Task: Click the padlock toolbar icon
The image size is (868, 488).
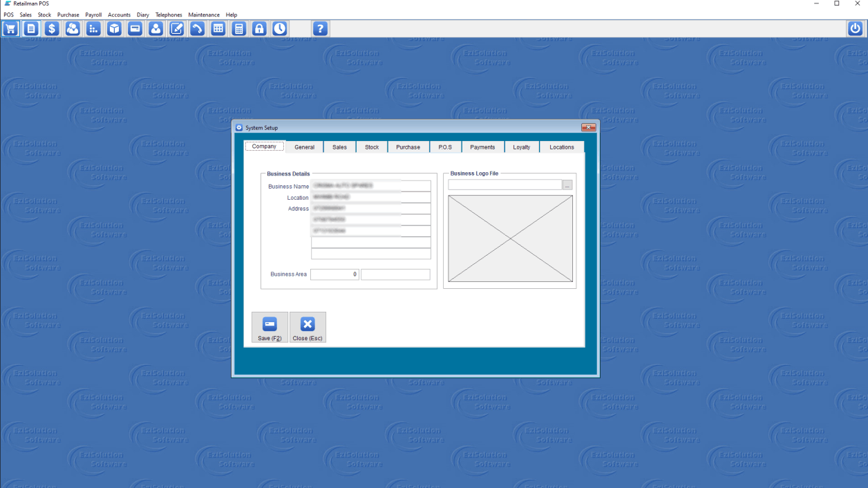Action: 259,28
